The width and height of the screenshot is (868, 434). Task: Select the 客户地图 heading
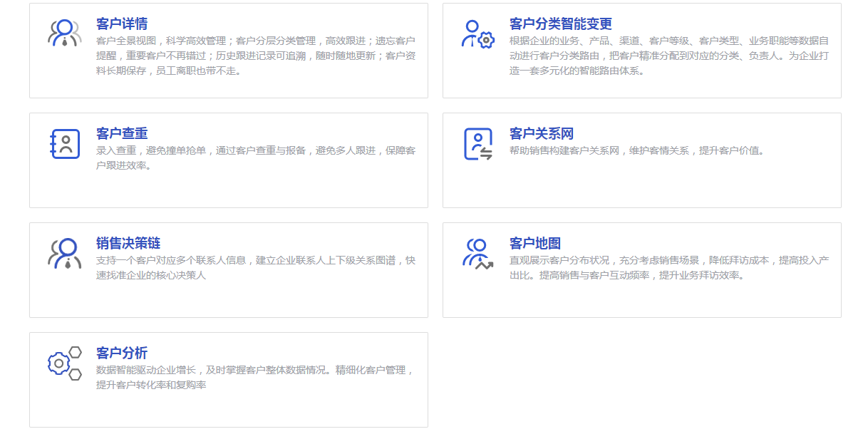pos(534,244)
